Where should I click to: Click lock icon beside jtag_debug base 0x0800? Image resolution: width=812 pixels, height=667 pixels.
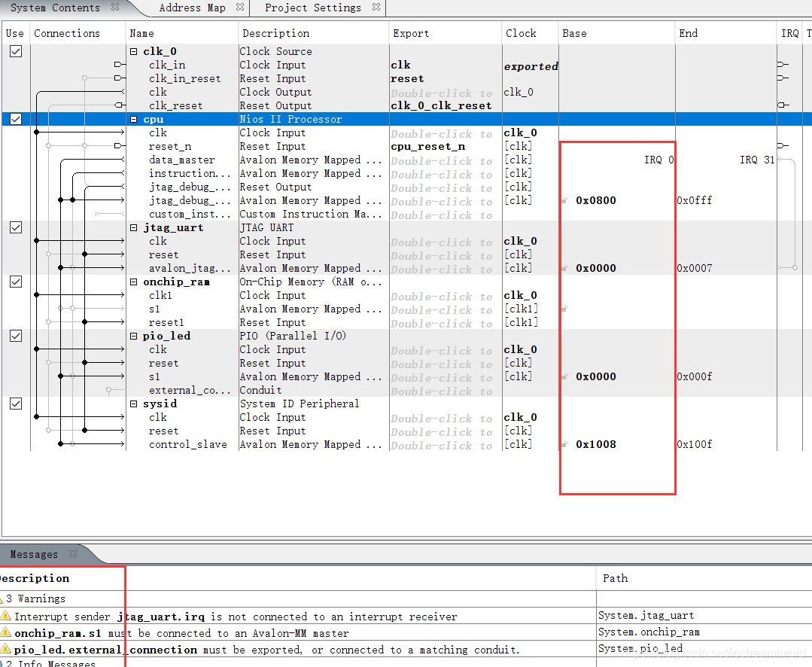click(x=564, y=200)
